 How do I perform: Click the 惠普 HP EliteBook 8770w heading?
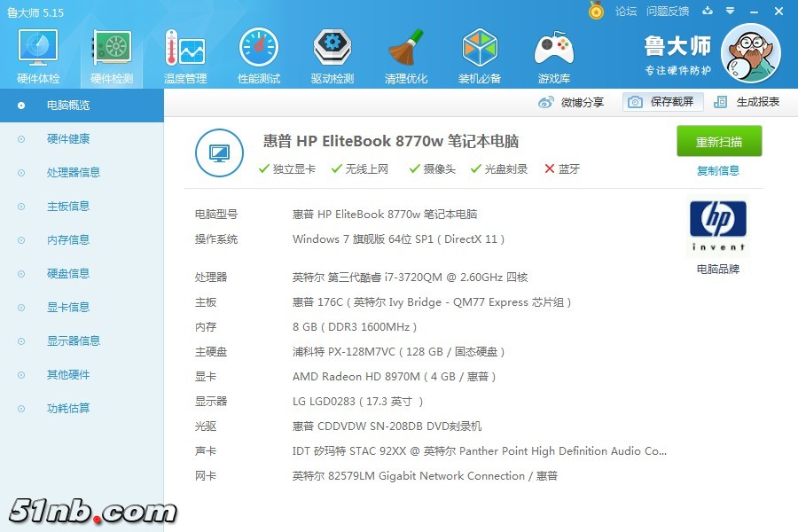(391, 141)
